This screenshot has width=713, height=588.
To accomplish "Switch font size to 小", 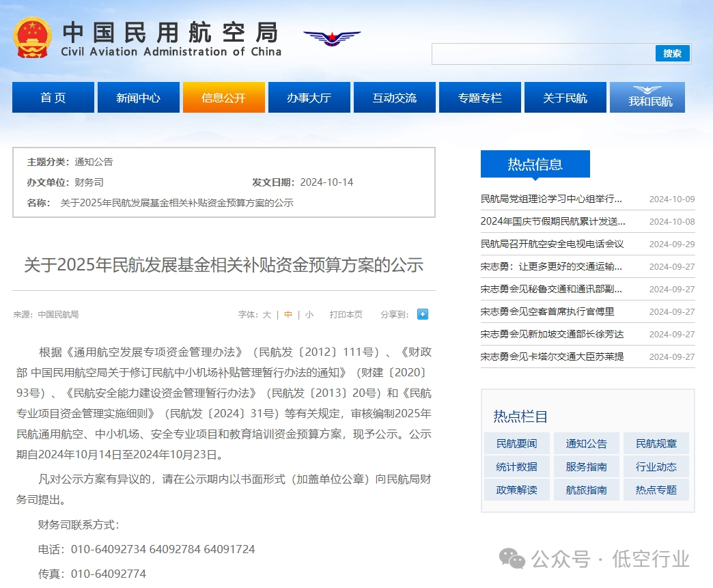I will pos(309,313).
